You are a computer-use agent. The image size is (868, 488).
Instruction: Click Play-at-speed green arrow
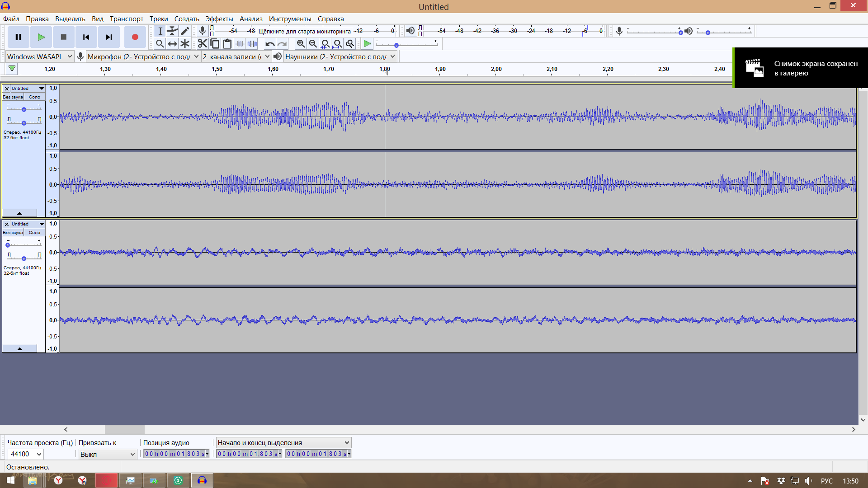tap(367, 43)
